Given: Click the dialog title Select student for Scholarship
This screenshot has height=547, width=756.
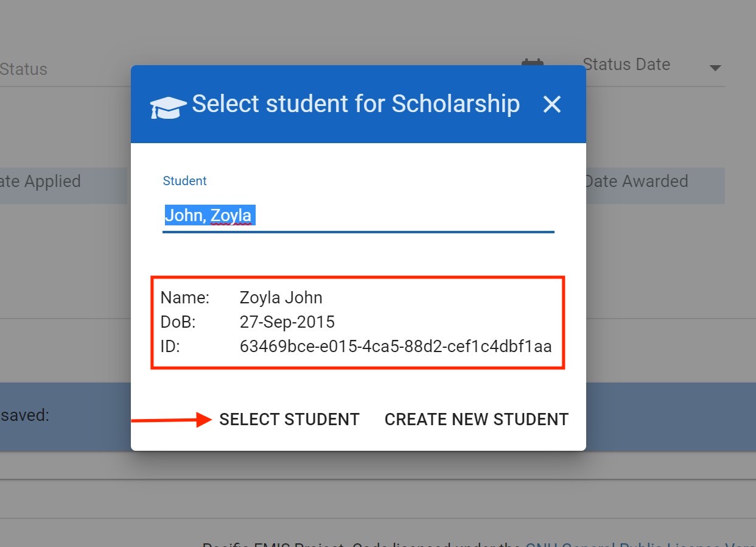Looking at the screenshot, I should point(355,104).
